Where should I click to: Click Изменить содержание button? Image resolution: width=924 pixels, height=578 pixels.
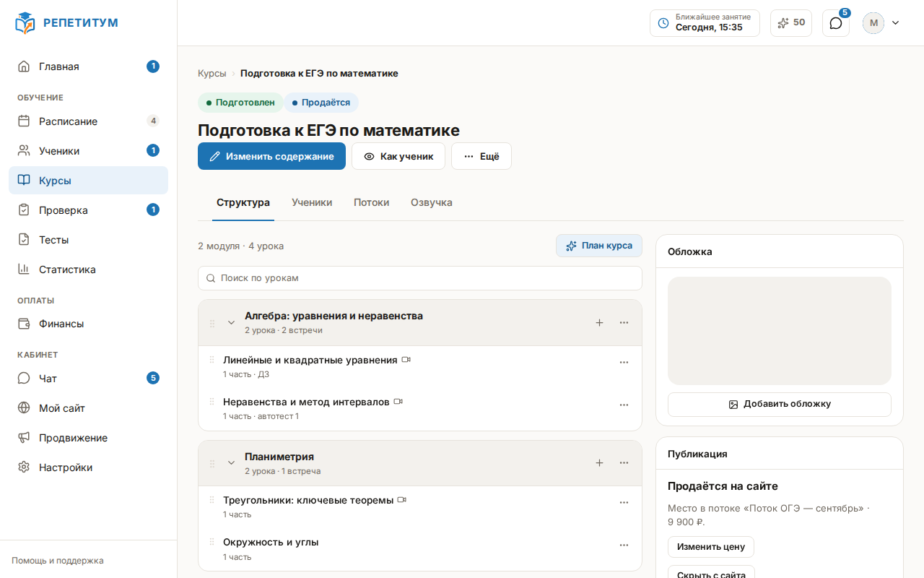(x=271, y=156)
